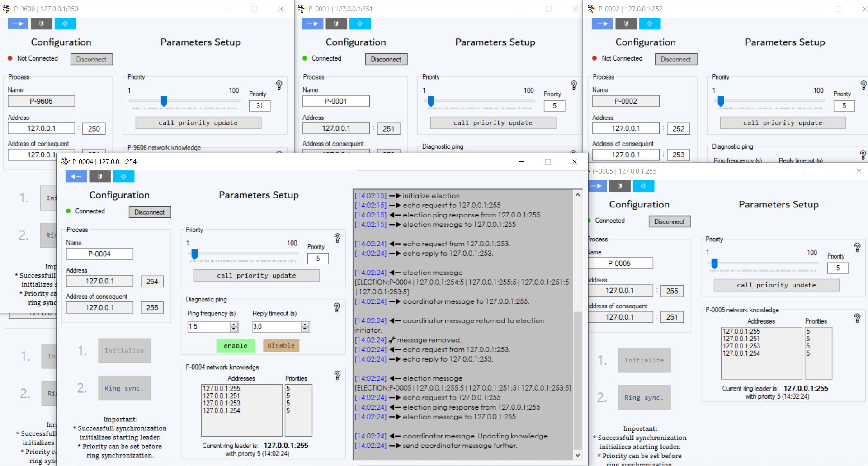Open Priority help question mark in P-0001 window

(574, 85)
